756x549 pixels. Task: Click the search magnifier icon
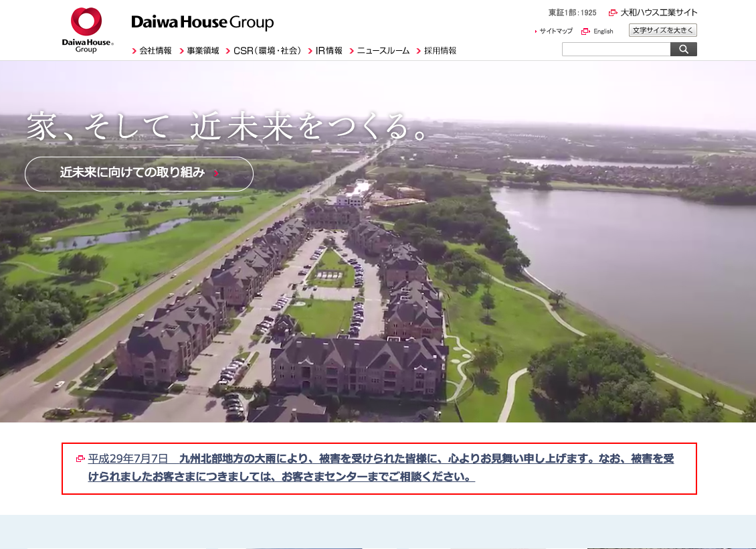coord(683,48)
